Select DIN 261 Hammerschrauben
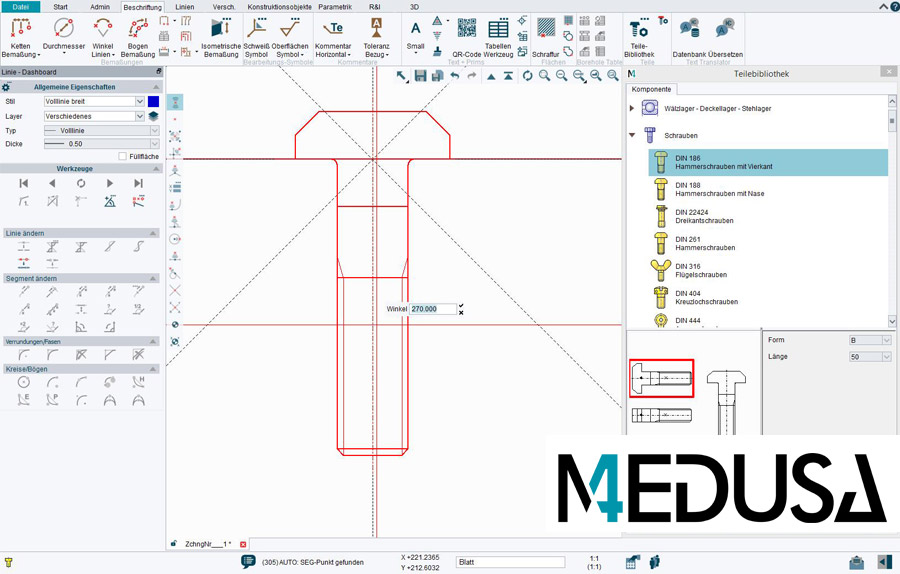 768,243
